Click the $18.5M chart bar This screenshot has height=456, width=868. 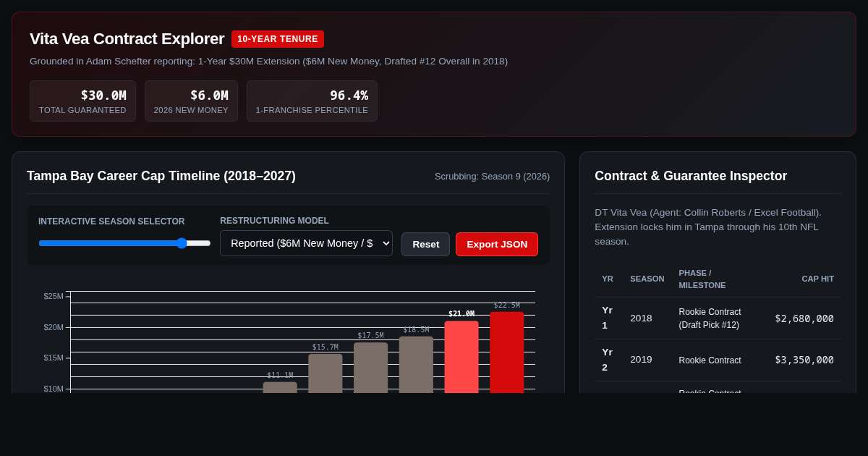click(x=416, y=365)
